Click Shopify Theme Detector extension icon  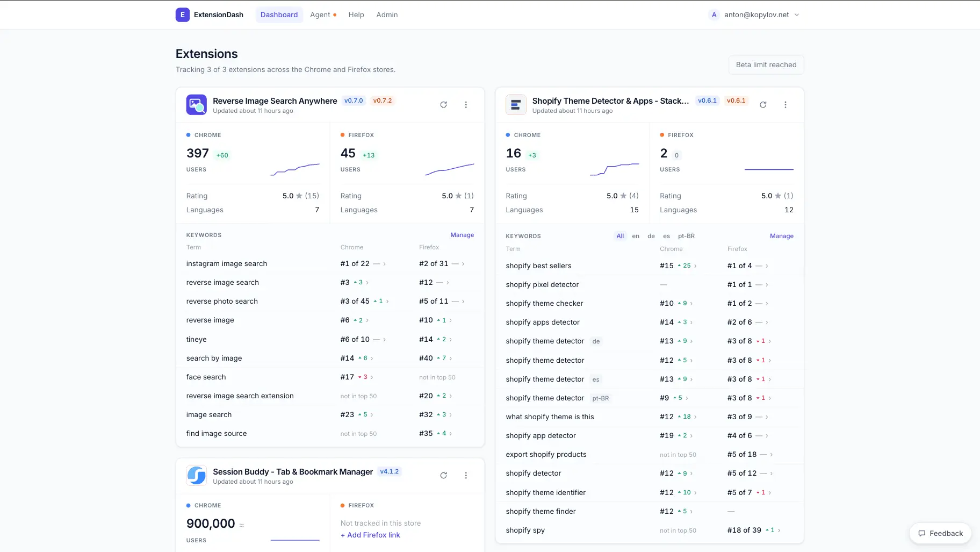pyautogui.click(x=516, y=105)
